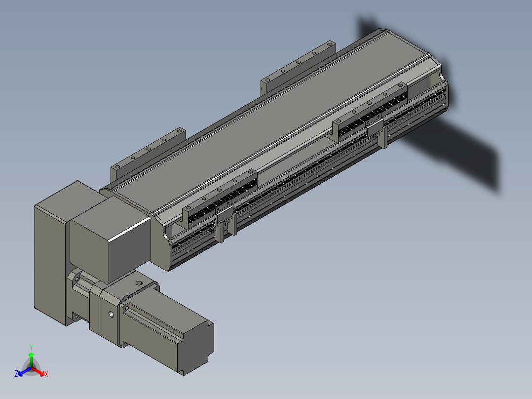Select the cube-shaped block beside the belt housing

click(110, 239)
